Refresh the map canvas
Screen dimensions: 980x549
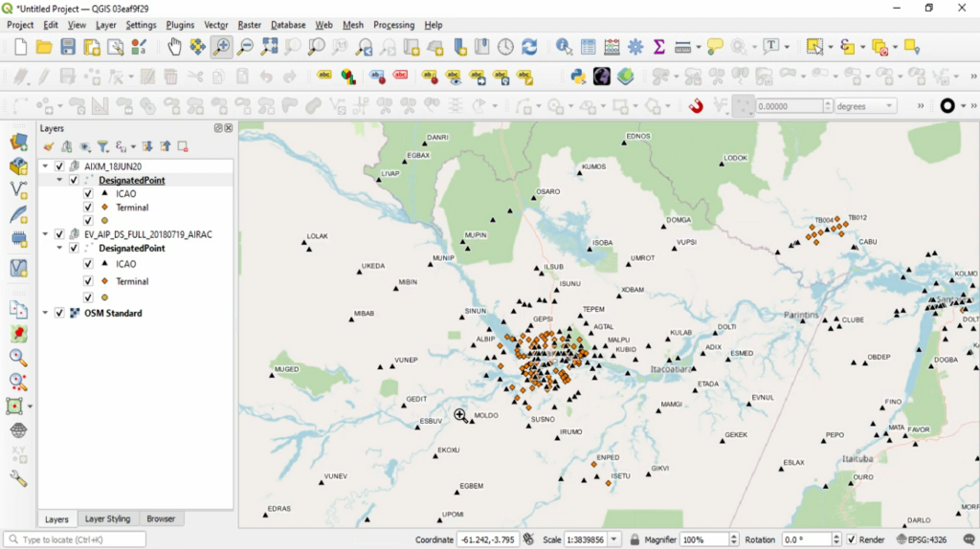[x=529, y=47]
